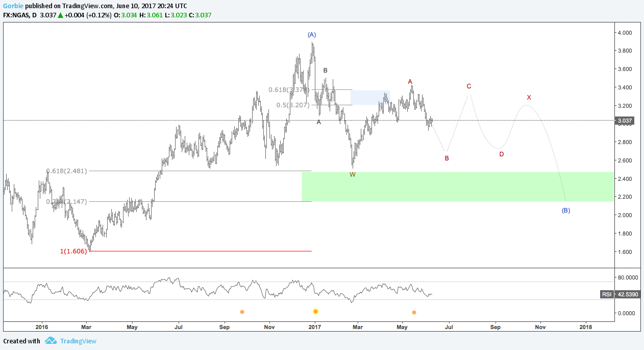The height and width of the screenshot is (350, 644).
Task: Click the red X wave label
Action: (529, 97)
